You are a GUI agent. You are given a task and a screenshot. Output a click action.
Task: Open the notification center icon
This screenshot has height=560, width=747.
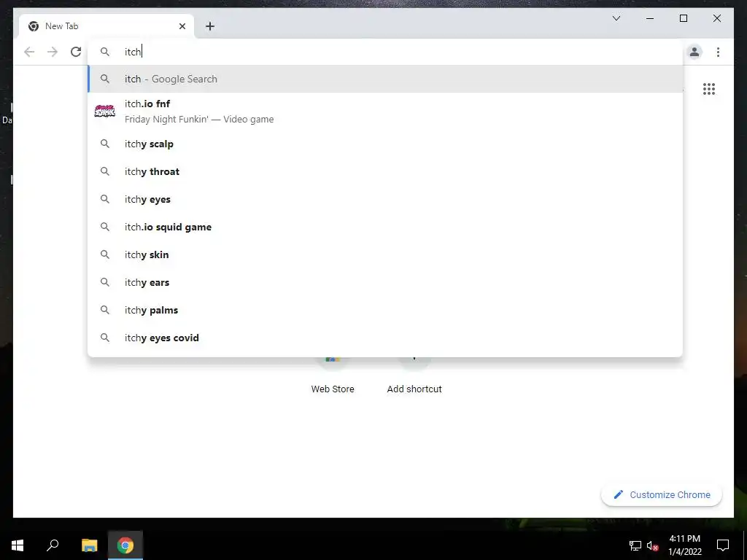[x=723, y=545]
